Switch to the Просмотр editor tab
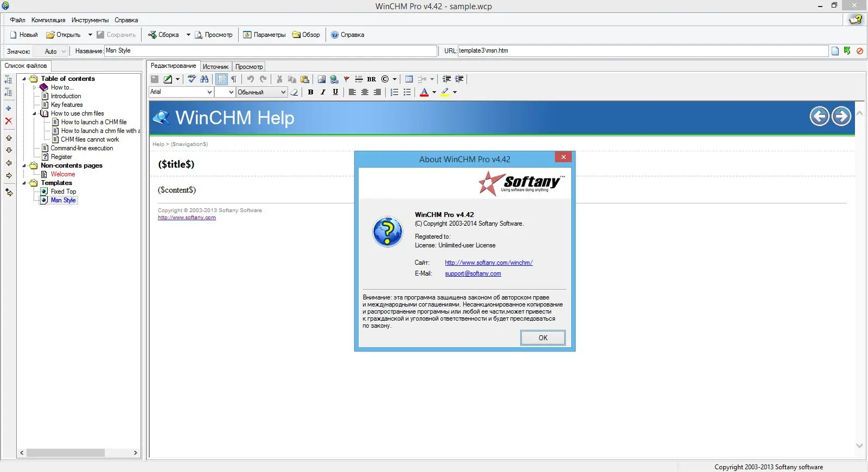 tap(249, 67)
